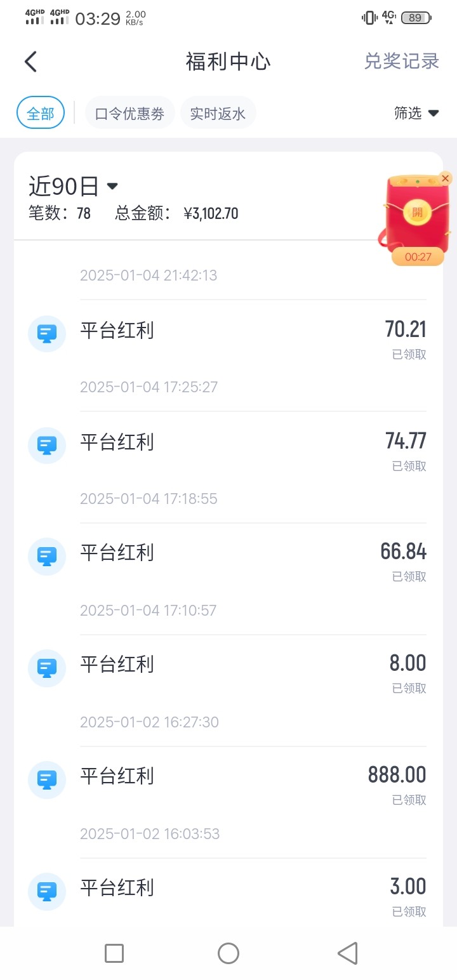
Task: Tap the icon beside 66.84 bonus
Action: 47,556
